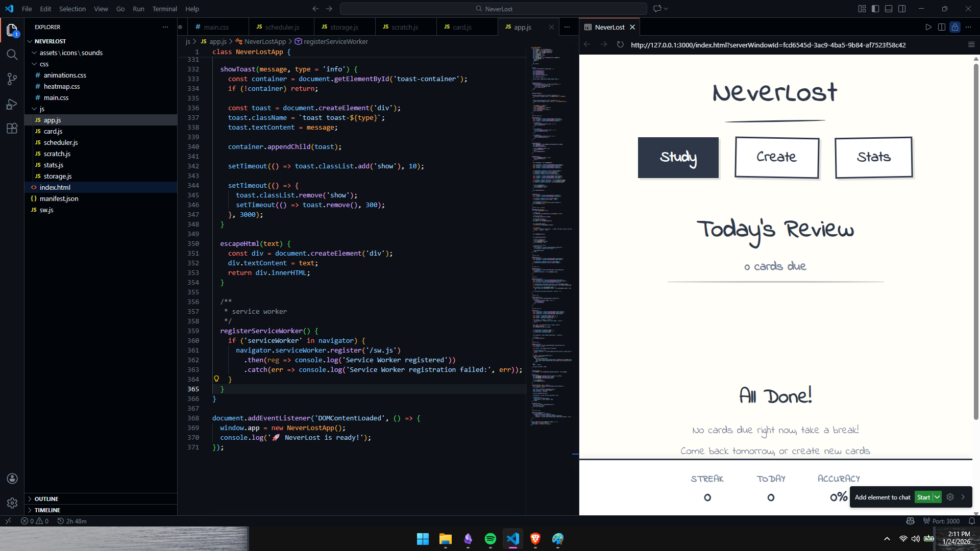The height and width of the screenshot is (551, 980).
Task: Click the Accounts icon in activity bar
Action: click(12, 479)
